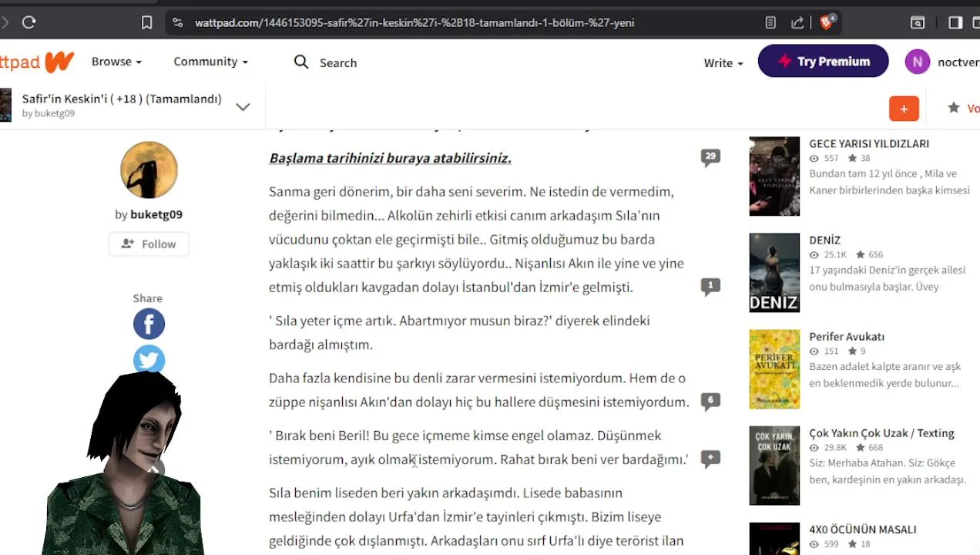Open the Write dropdown menu

[723, 63]
